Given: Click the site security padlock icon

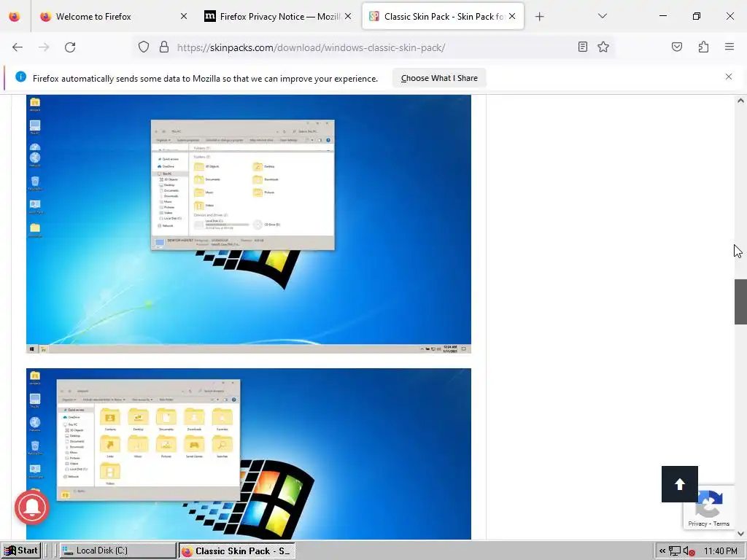Looking at the screenshot, I should pos(164,47).
